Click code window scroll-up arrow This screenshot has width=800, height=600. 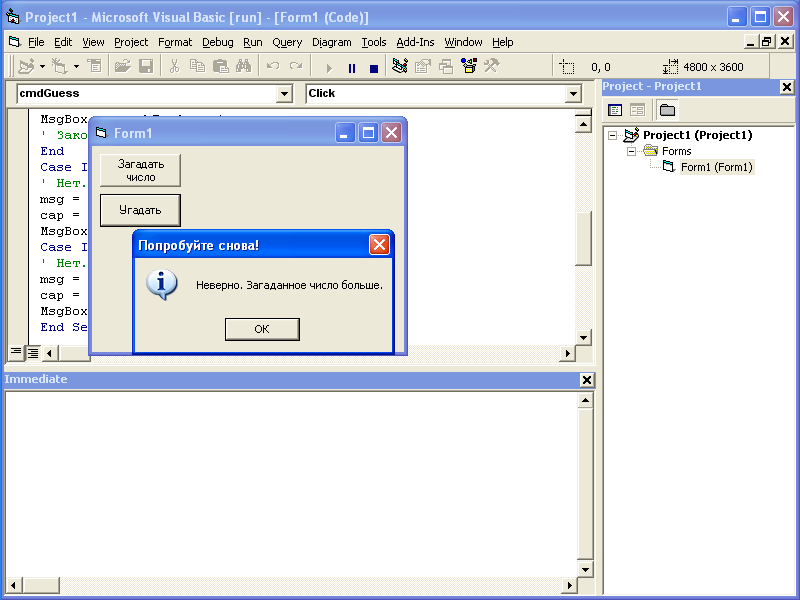[x=583, y=124]
